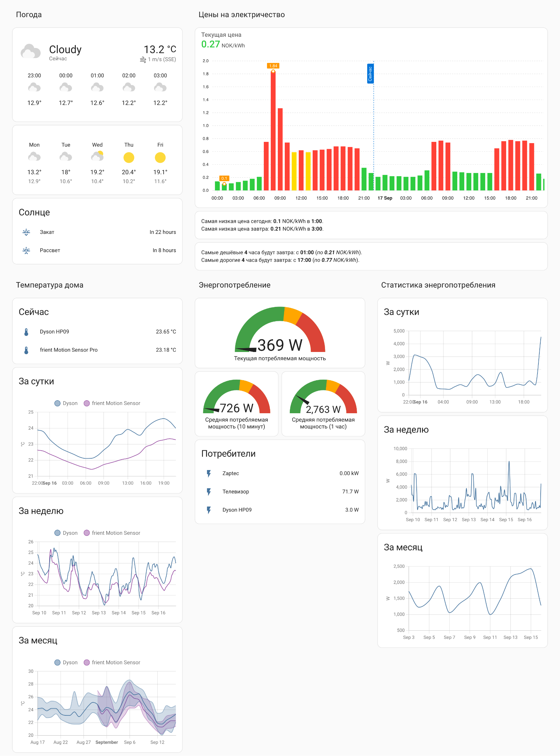Click the 0.00 kW value for Zaptec
The image size is (560, 756).
[x=349, y=473]
